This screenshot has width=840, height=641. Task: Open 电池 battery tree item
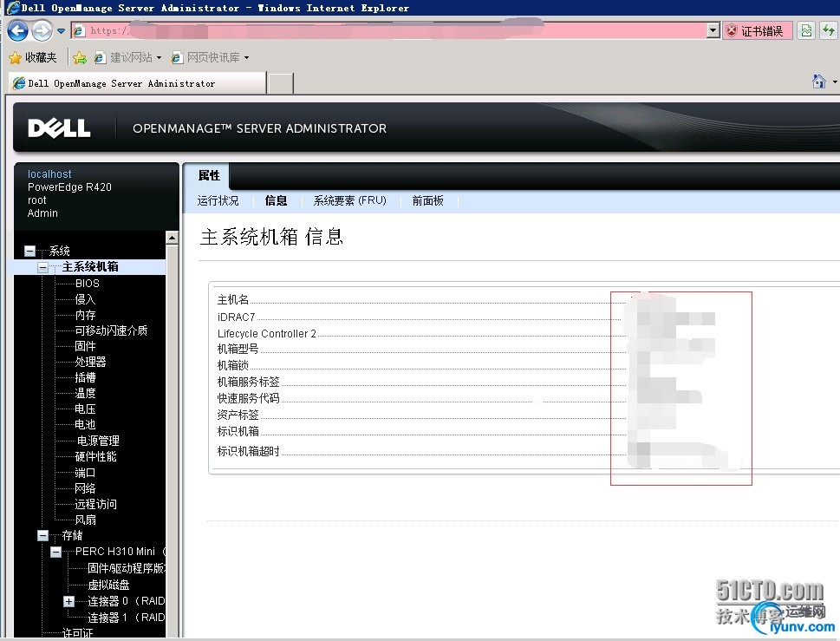[85, 424]
